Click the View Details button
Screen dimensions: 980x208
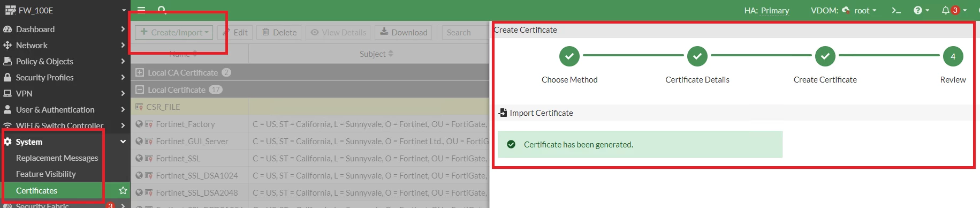(x=339, y=32)
